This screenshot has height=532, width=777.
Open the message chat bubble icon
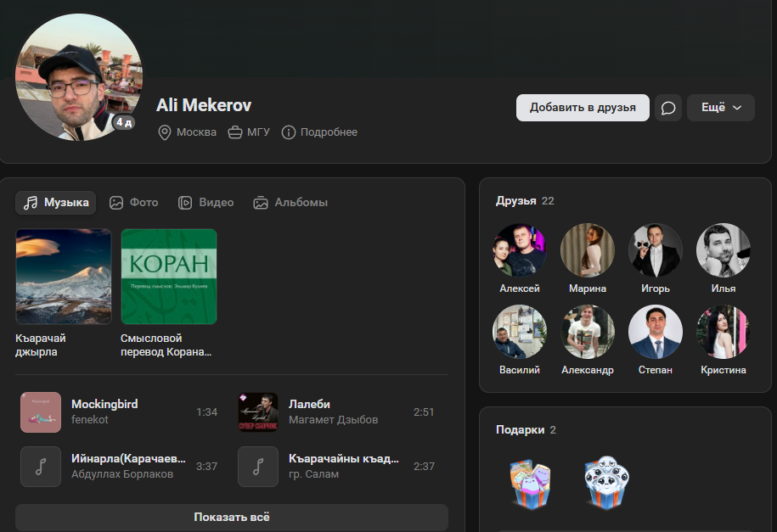coord(668,108)
